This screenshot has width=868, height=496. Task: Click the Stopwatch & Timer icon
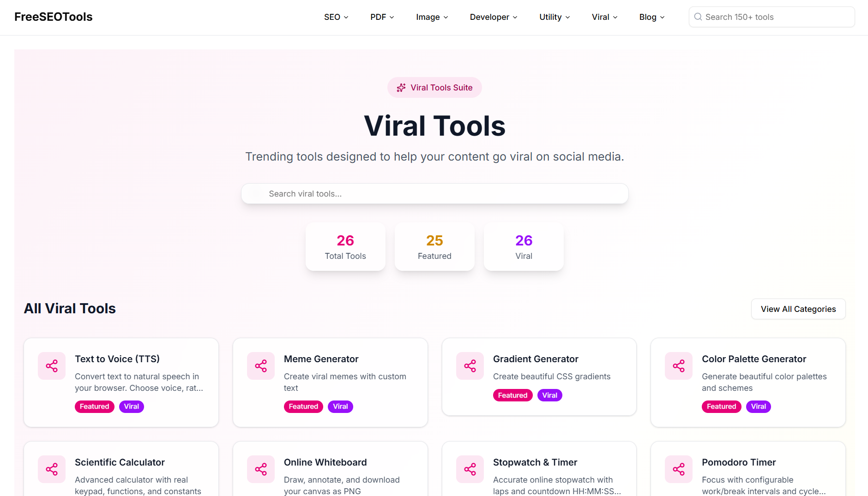(x=470, y=469)
